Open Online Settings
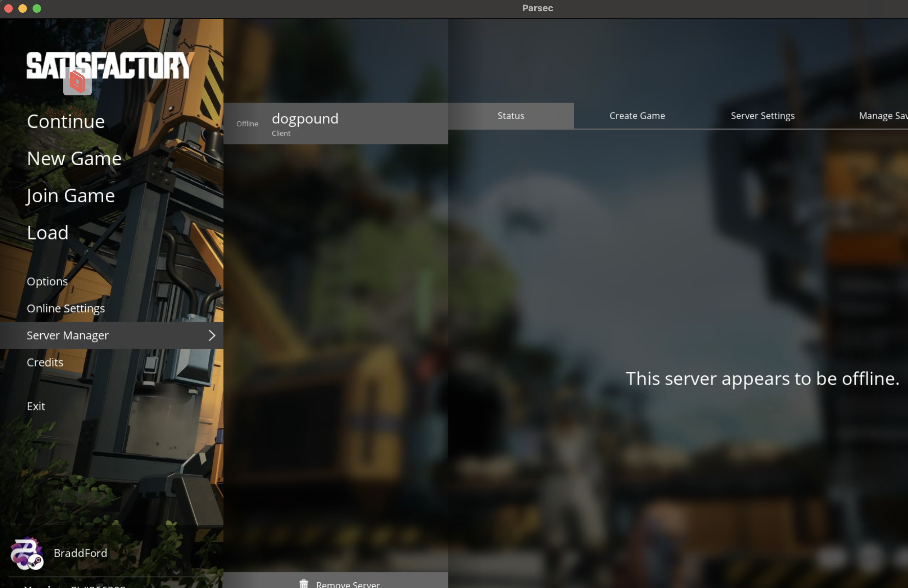 [65, 308]
